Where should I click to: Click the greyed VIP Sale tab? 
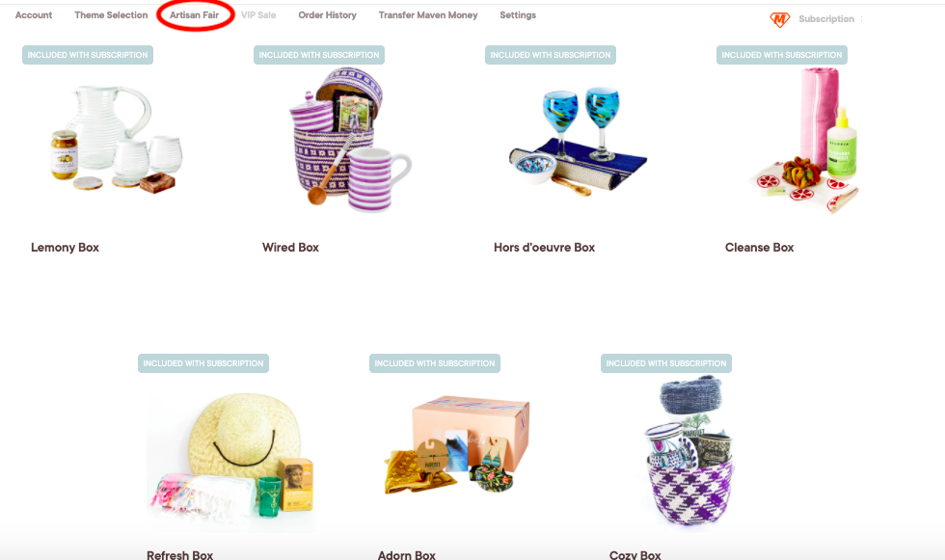(258, 15)
